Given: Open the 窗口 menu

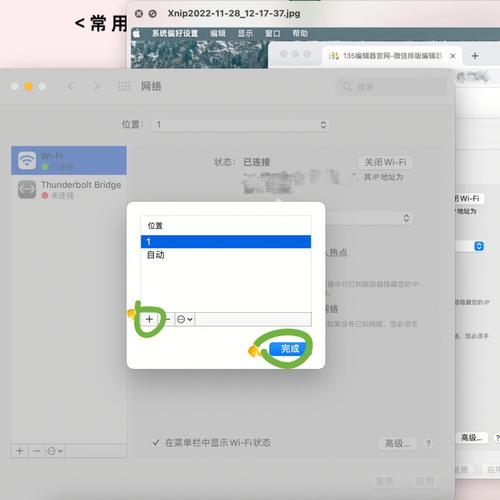Looking at the screenshot, I should coord(272,33).
